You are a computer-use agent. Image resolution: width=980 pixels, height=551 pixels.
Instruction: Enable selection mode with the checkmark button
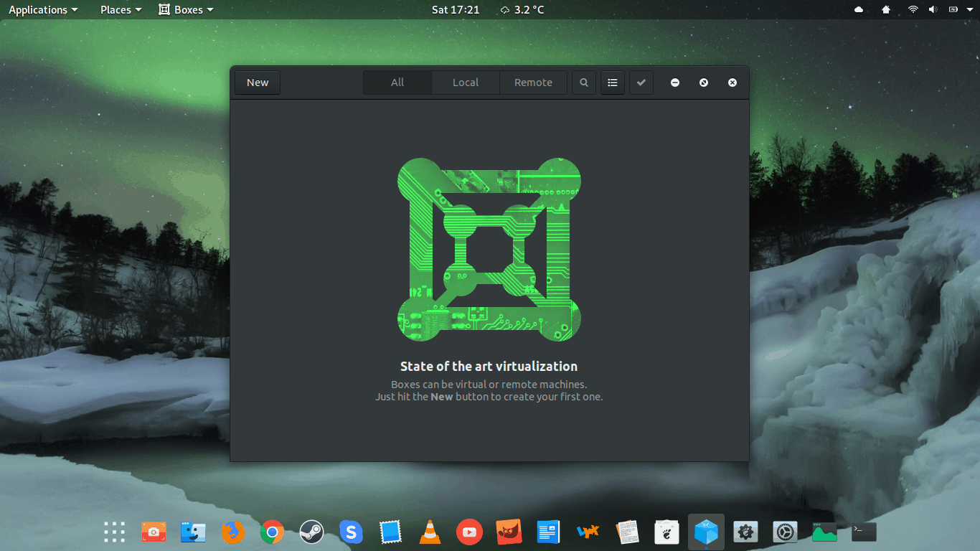641,83
